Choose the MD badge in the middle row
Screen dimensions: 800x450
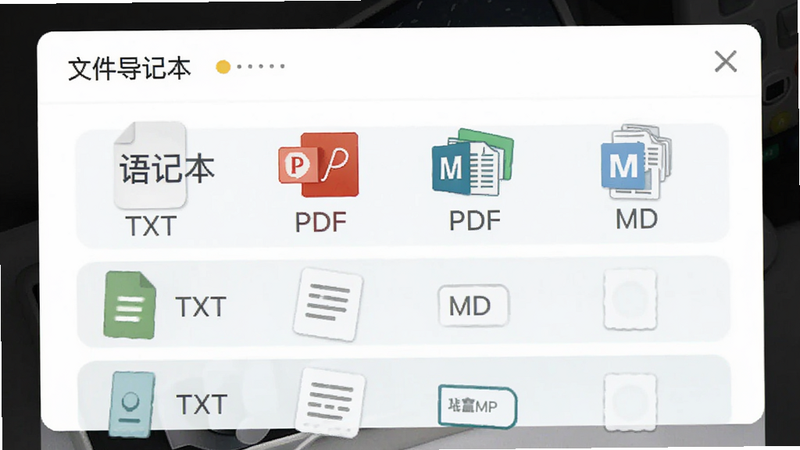pos(473,306)
